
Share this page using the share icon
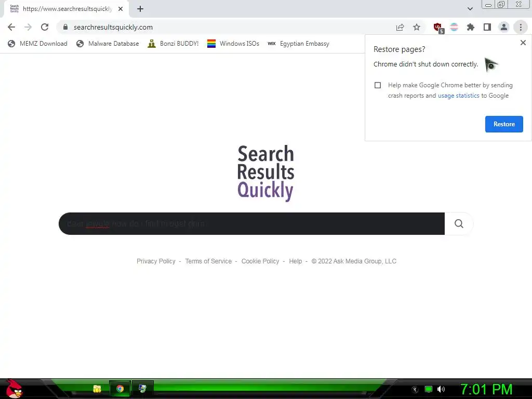[400, 27]
